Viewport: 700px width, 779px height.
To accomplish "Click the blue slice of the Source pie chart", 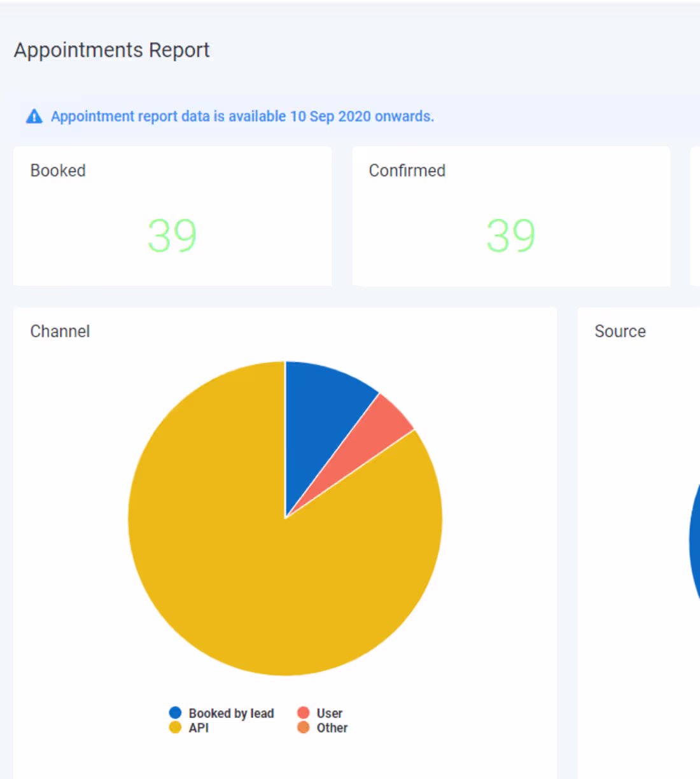I will [x=696, y=541].
